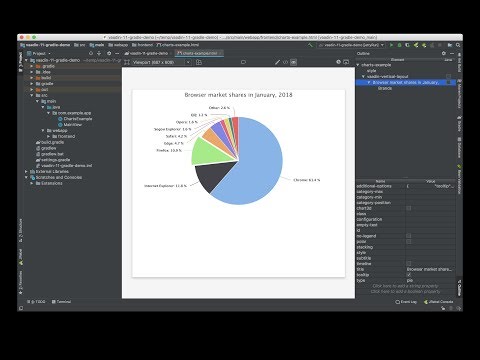
Task: Select the charts-example.html editor tab
Action: click(x=199, y=53)
